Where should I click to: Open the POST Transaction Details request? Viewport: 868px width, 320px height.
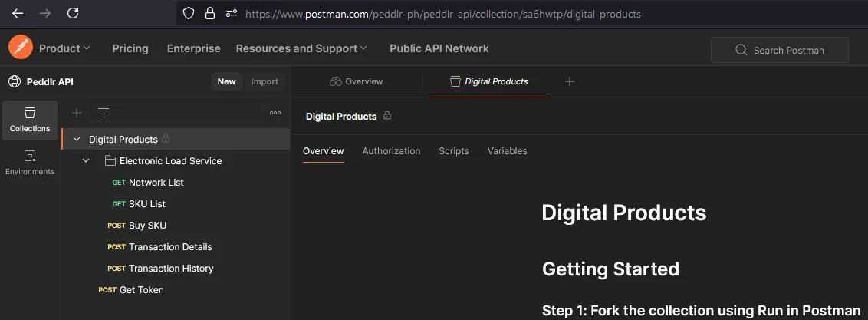click(160, 247)
